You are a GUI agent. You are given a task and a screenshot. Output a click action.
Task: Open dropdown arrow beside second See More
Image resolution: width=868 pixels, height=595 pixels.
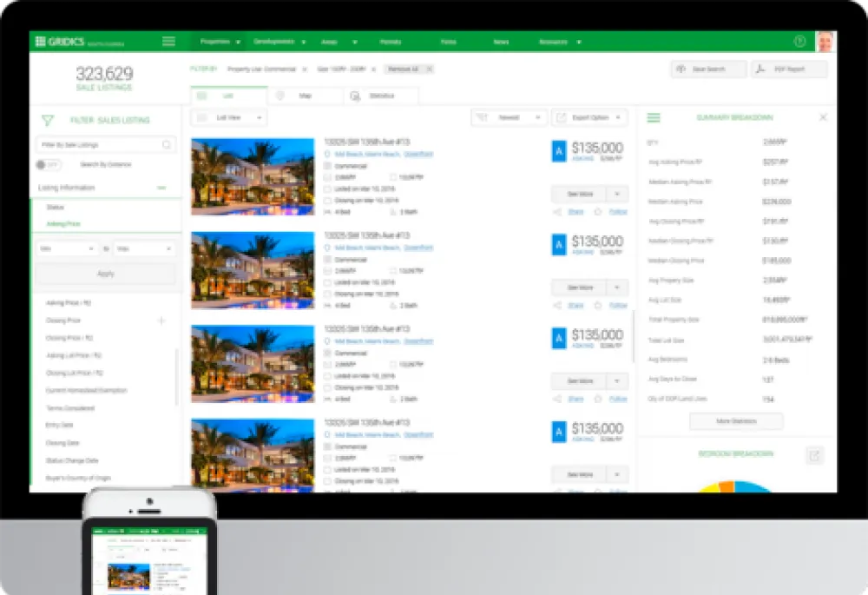(617, 288)
